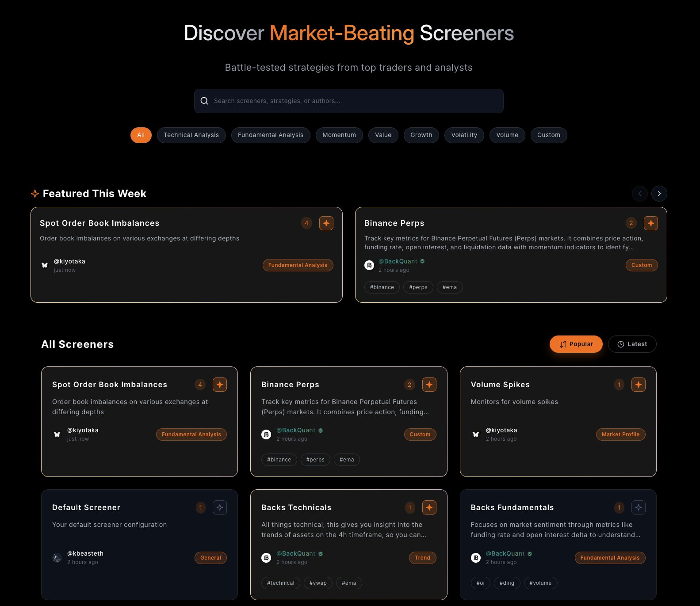Viewport: 700px width, 606px height.
Task: Click Trend badge on Backs Technicals
Action: 423,558
